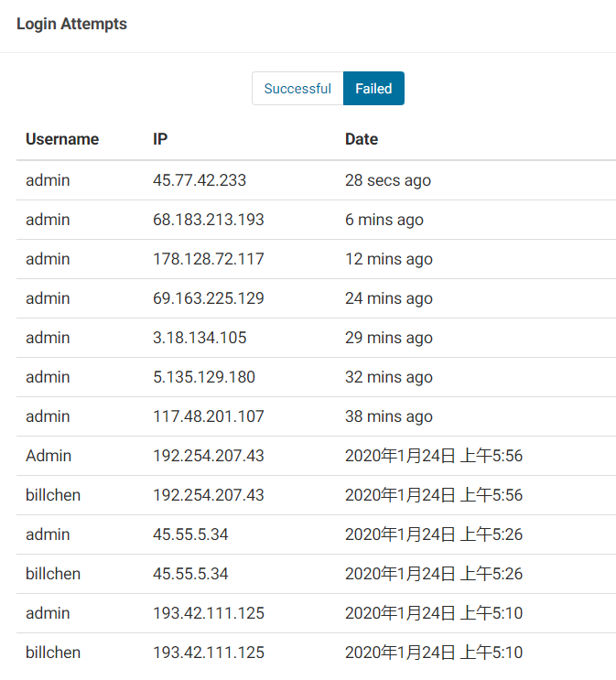
Task: Click the 28 secs ago date cell
Action: point(388,180)
